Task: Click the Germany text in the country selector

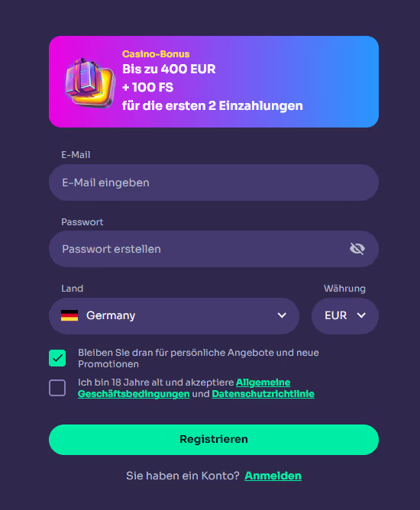Action: point(111,315)
